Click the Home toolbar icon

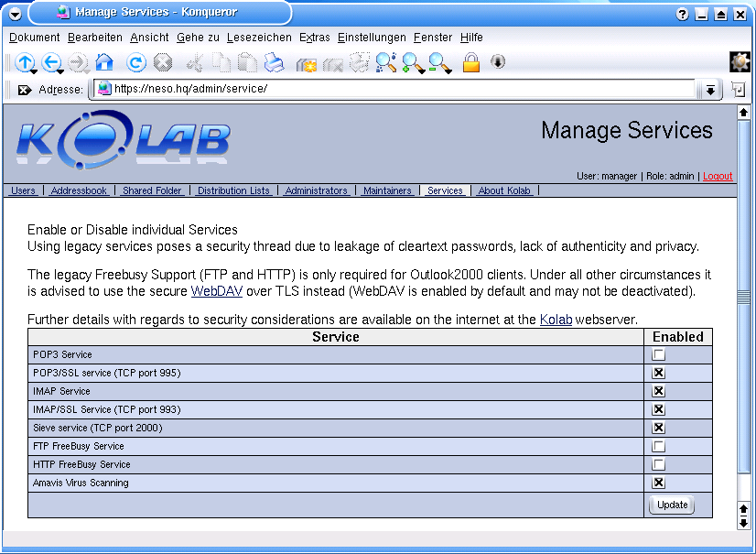(104, 62)
